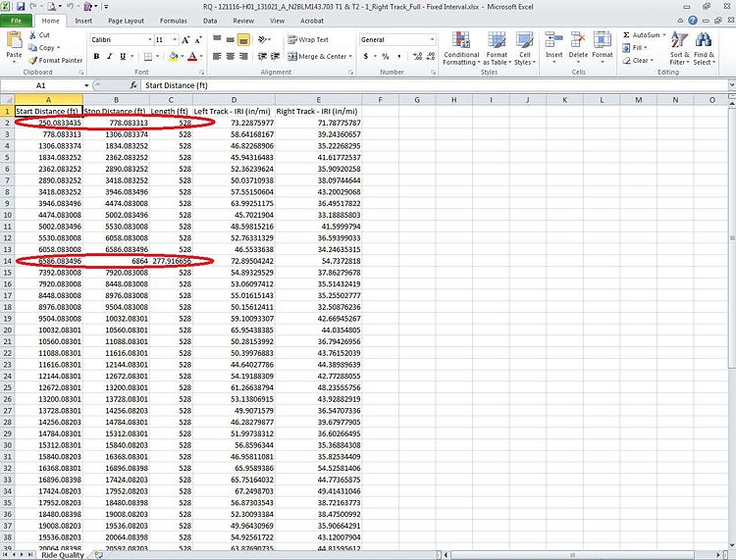
Task: Align text to top icon
Action: pos(217,39)
